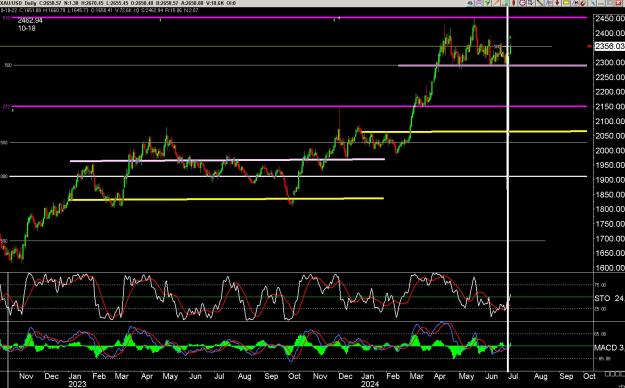Click the 2300.00 price axis label
The image size is (625, 388).
609,63
